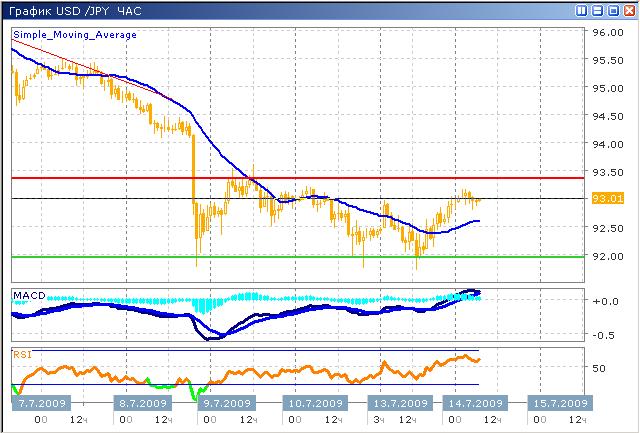Click the green support line near 92.00
The height and width of the screenshot is (433, 640).
(x=300, y=257)
